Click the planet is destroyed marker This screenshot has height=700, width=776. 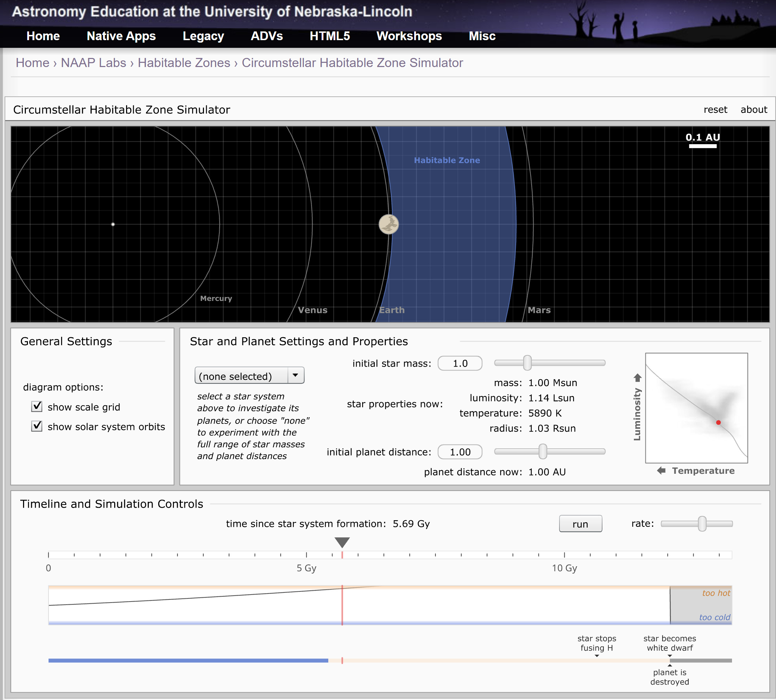(669, 665)
